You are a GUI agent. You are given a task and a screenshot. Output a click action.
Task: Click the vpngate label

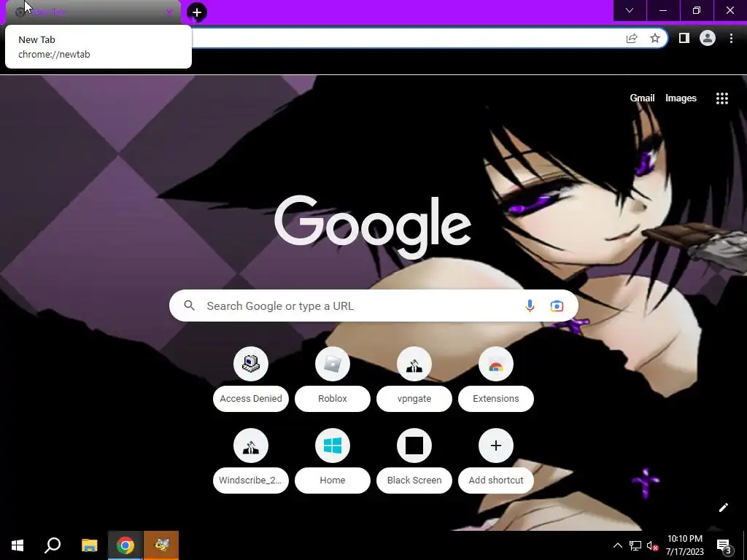(x=414, y=399)
